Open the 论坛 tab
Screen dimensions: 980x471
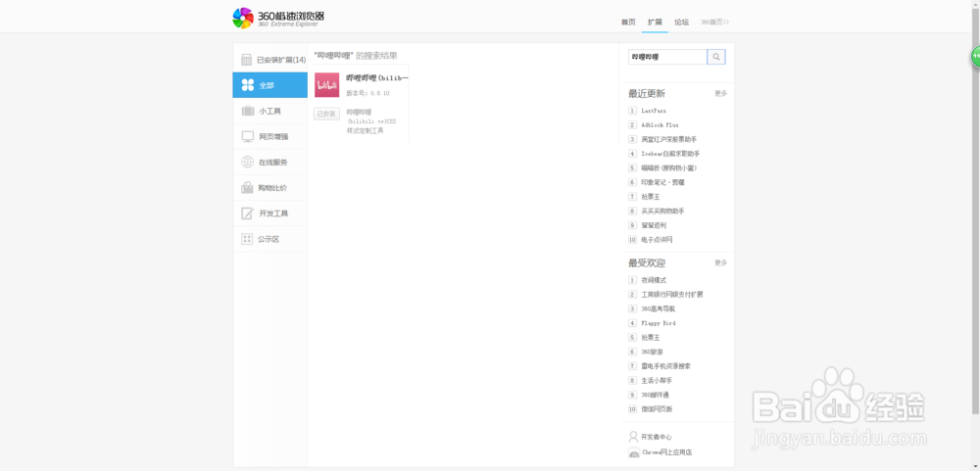point(681,22)
